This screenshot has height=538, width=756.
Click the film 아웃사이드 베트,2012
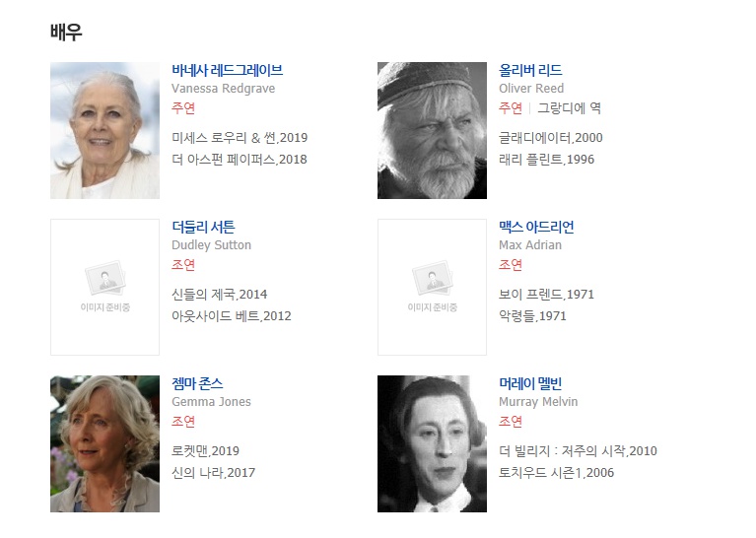pyautogui.click(x=232, y=316)
